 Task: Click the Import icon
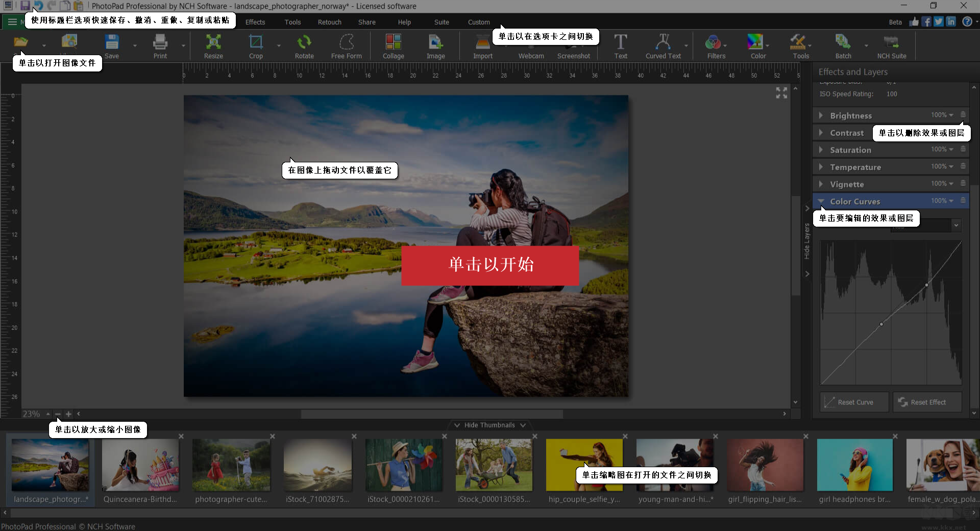483,46
